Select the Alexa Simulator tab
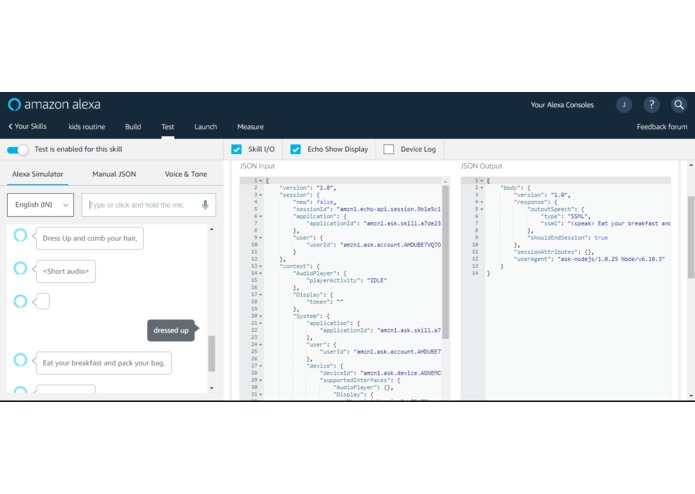695x494 pixels. [x=38, y=174]
